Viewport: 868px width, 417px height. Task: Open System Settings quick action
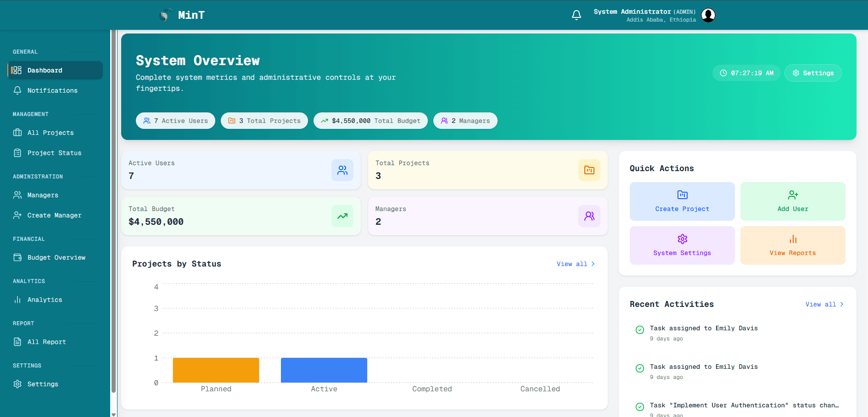click(682, 245)
